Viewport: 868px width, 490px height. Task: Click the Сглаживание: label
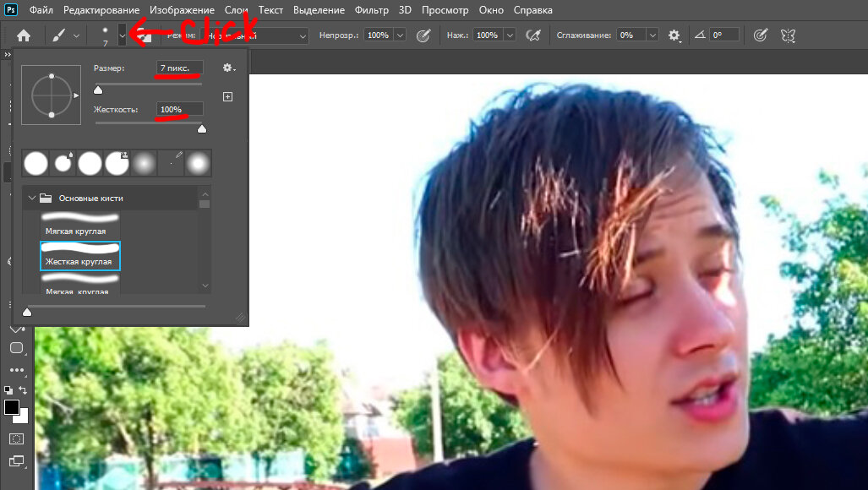[x=583, y=35]
